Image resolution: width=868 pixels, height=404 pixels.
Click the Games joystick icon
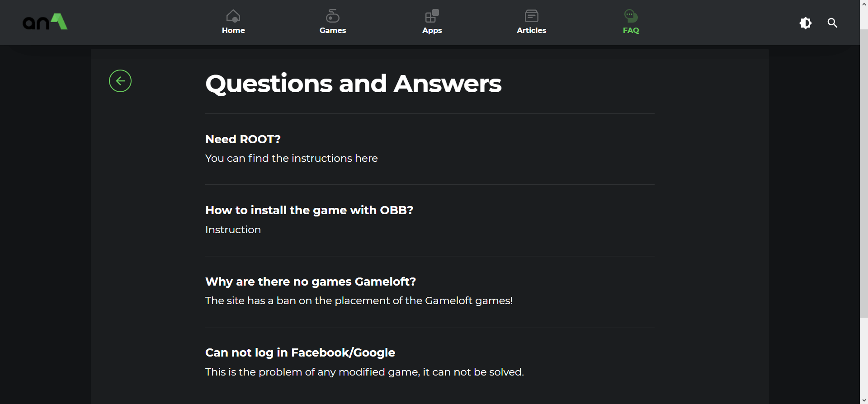(333, 16)
